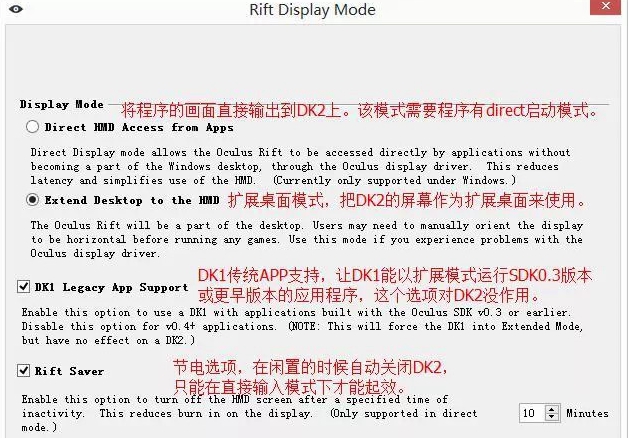Click the Minutes label beside the spinner
628x438 pixels.
(x=587, y=413)
